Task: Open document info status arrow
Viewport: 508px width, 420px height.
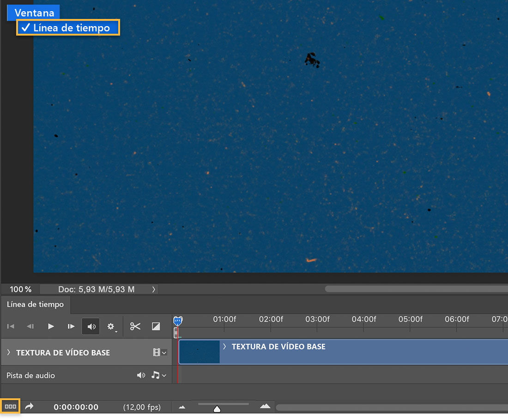Action: pos(154,289)
